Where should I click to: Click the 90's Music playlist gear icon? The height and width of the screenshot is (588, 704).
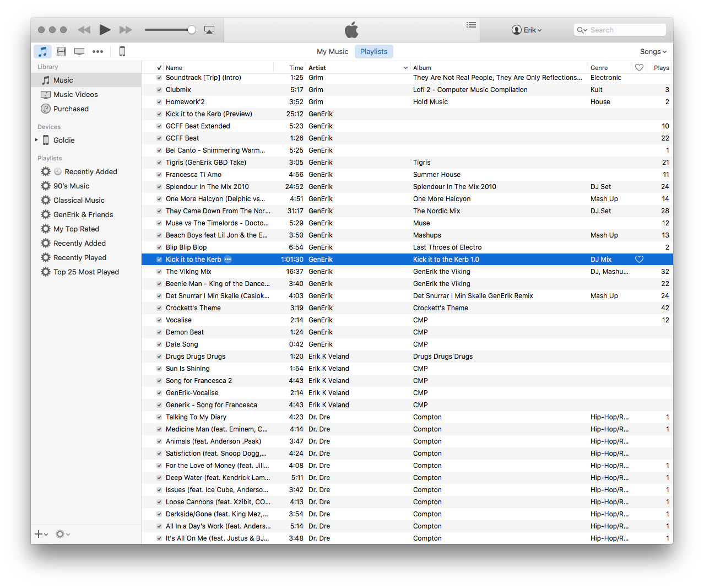46,186
